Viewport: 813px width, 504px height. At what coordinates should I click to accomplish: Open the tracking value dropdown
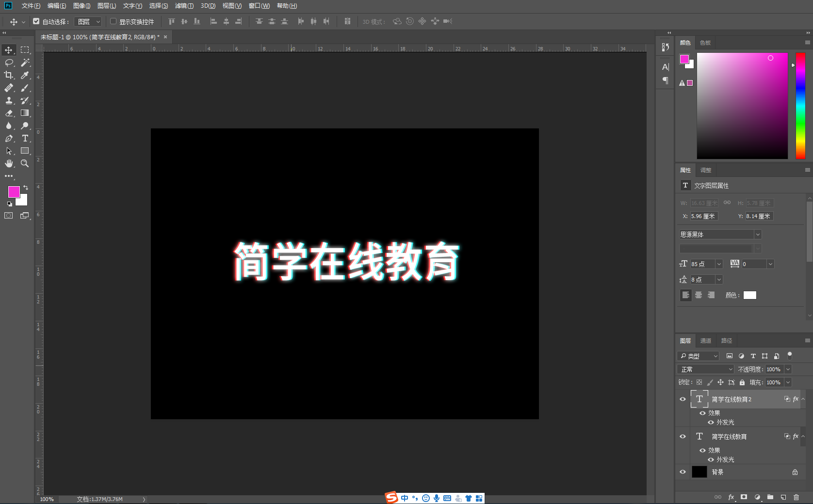pos(770,264)
